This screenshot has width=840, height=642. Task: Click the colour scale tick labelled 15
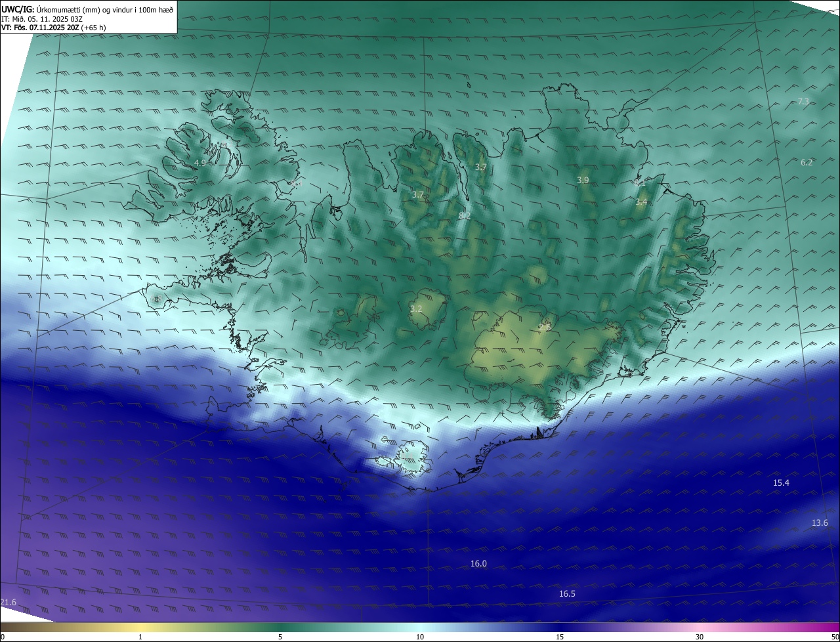tap(560, 637)
